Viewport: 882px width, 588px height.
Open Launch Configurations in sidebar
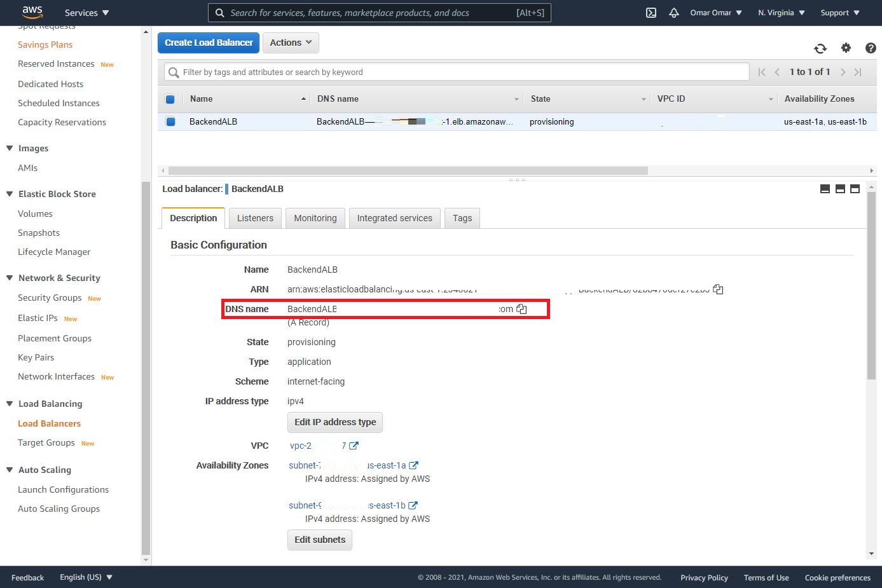[63, 489]
